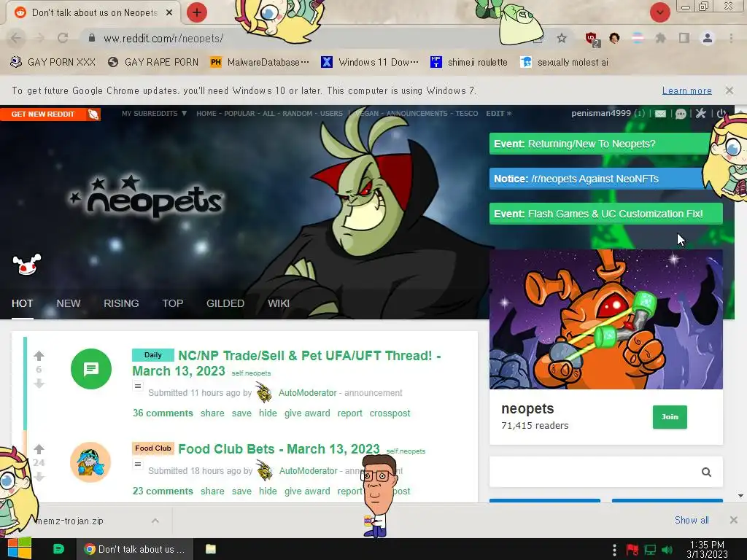Switch to the WIKI tab
The width and height of the screenshot is (747, 560).
click(x=279, y=303)
